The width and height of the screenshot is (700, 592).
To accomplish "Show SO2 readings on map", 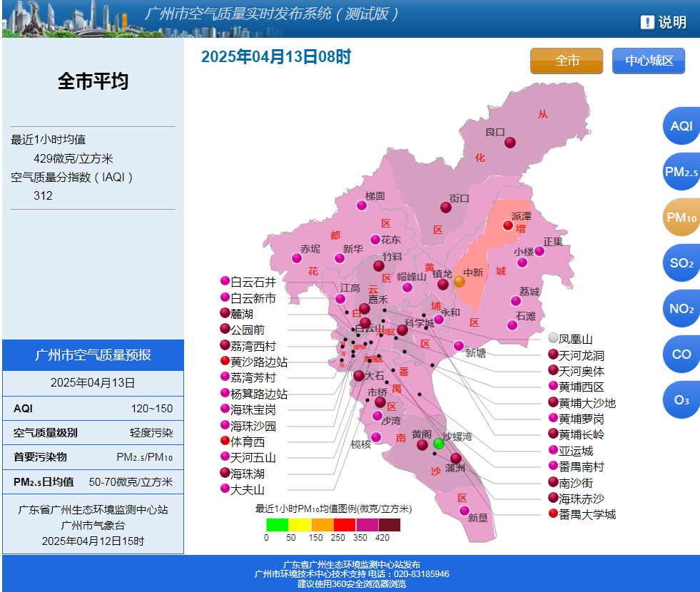I will tap(681, 263).
